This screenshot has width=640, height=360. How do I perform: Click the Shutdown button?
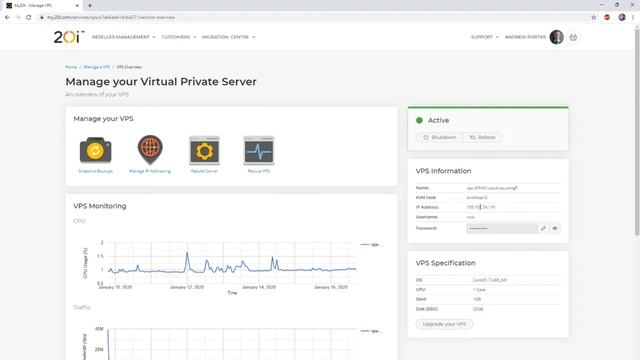pyautogui.click(x=440, y=138)
